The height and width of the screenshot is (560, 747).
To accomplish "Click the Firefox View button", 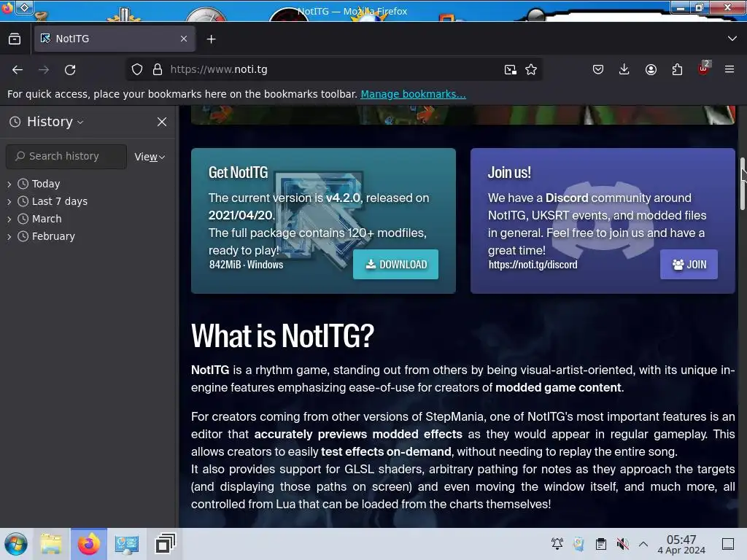I will (15, 39).
